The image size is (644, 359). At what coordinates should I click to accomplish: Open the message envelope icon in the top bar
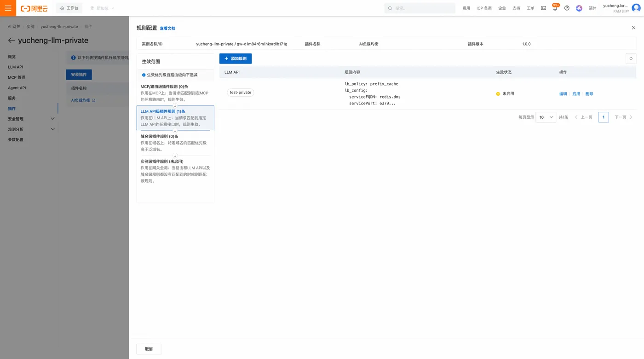[x=543, y=8]
